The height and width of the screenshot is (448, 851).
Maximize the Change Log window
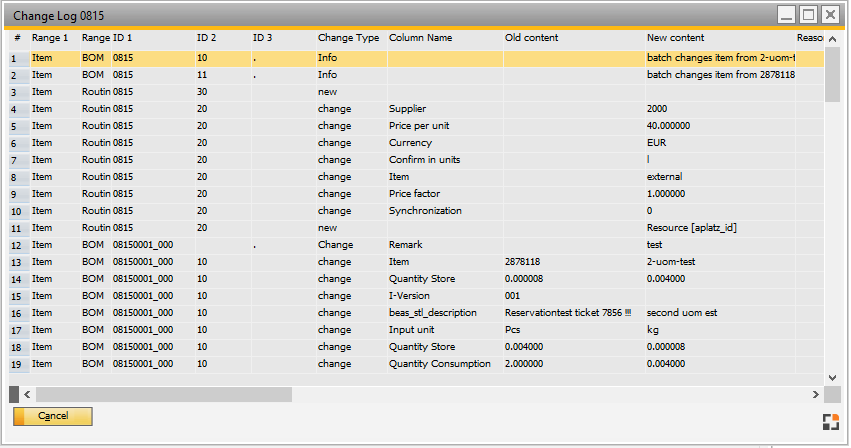(809, 14)
